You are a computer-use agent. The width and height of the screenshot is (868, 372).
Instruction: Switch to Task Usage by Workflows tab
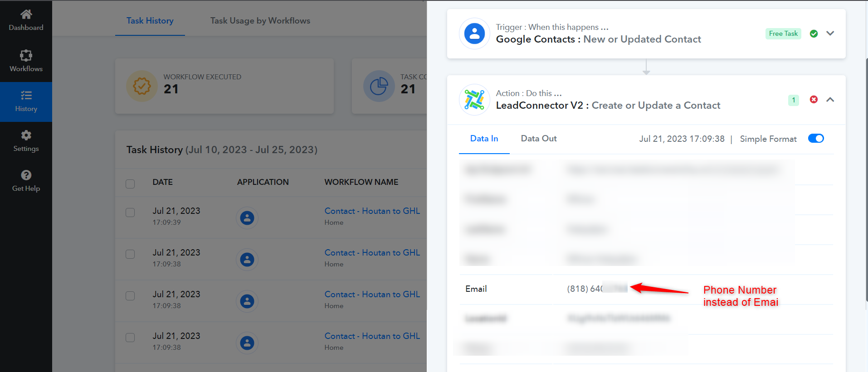point(260,21)
